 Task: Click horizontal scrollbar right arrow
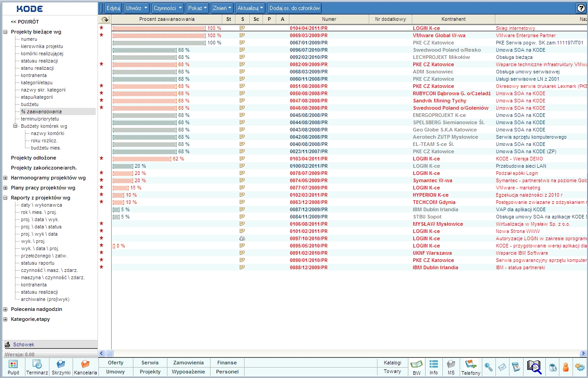tap(583, 353)
